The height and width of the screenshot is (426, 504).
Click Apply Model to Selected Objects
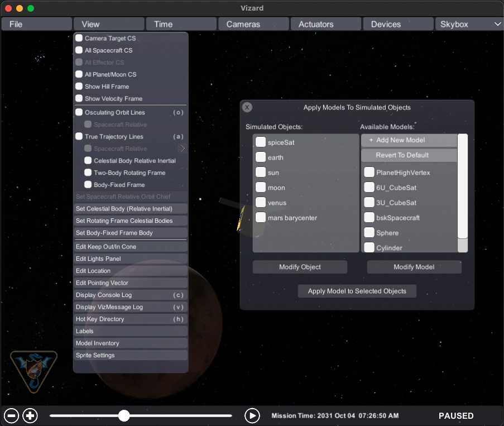pyautogui.click(x=357, y=291)
